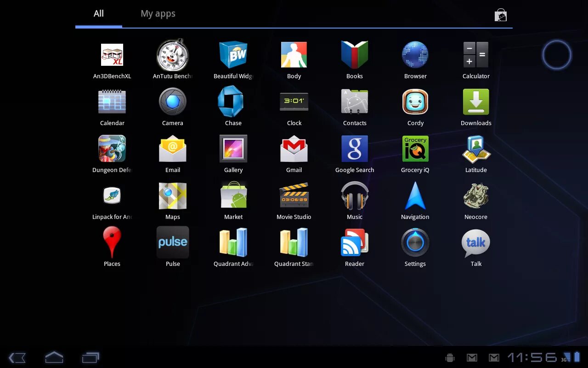This screenshot has width=588, height=368.
Task: Open Beautiful Widgets app
Action: 233,55
